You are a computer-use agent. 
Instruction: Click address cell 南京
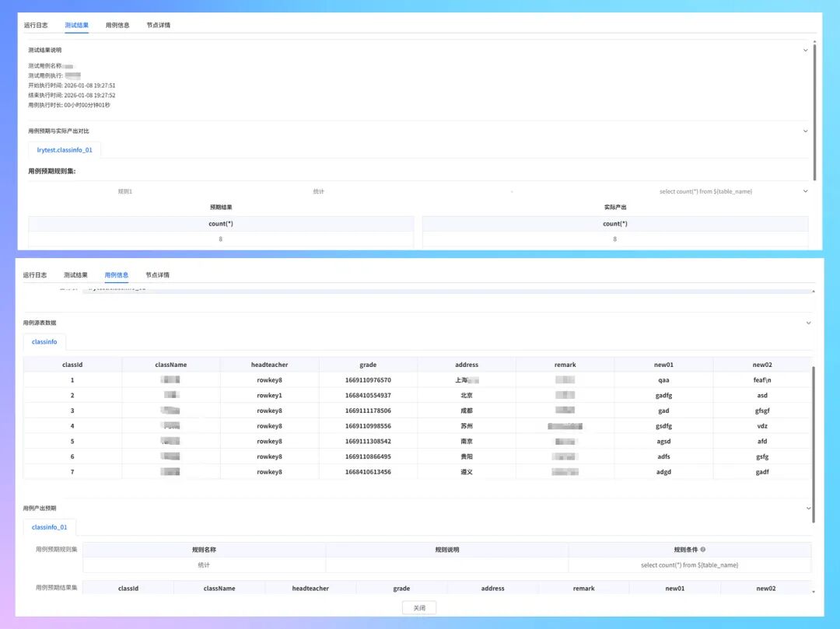coord(467,442)
